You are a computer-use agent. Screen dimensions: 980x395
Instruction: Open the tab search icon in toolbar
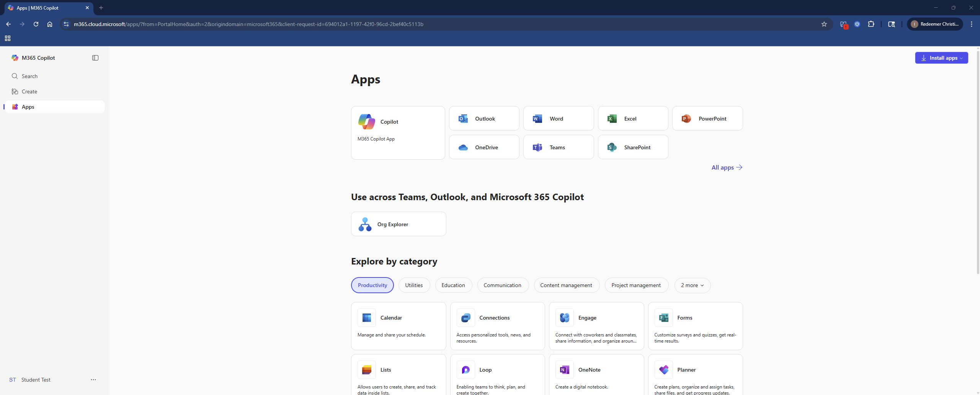[x=892, y=24]
